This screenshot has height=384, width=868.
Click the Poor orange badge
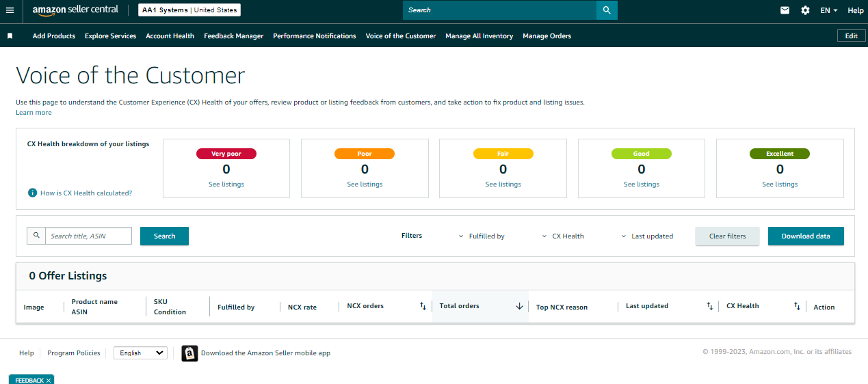(365, 154)
